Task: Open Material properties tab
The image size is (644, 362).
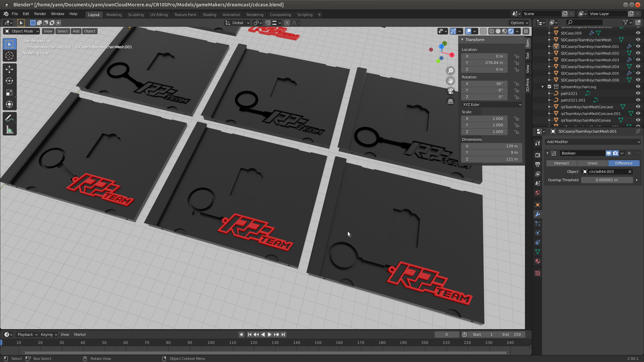Action: tap(538, 261)
